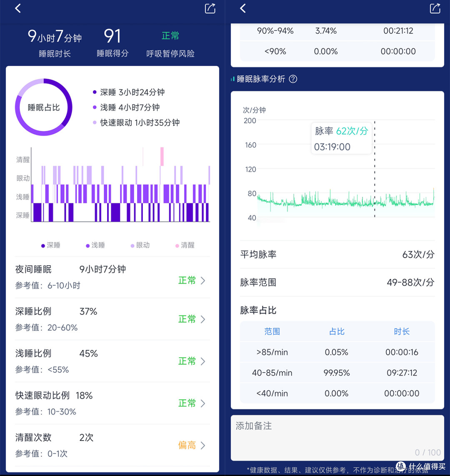
Task: Tap the 添加备注 note input field
Action: 337,438
